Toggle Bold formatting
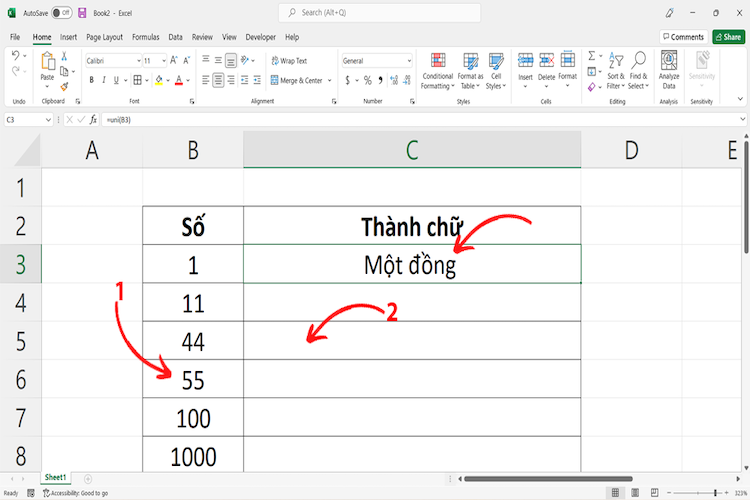The height and width of the screenshot is (500, 750). pyautogui.click(x=91, y=80)
